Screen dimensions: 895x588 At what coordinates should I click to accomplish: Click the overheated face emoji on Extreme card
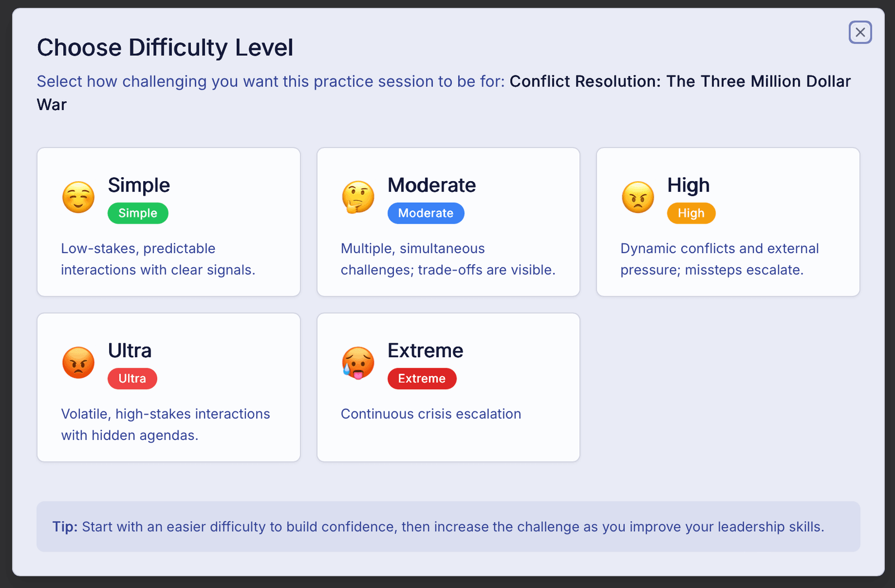click(358, 362)
